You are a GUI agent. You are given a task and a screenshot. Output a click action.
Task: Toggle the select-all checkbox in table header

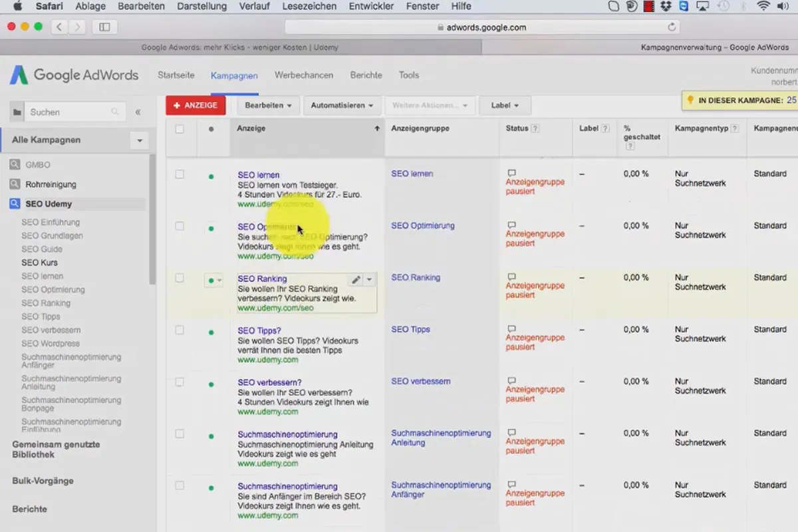pos(180,129)
